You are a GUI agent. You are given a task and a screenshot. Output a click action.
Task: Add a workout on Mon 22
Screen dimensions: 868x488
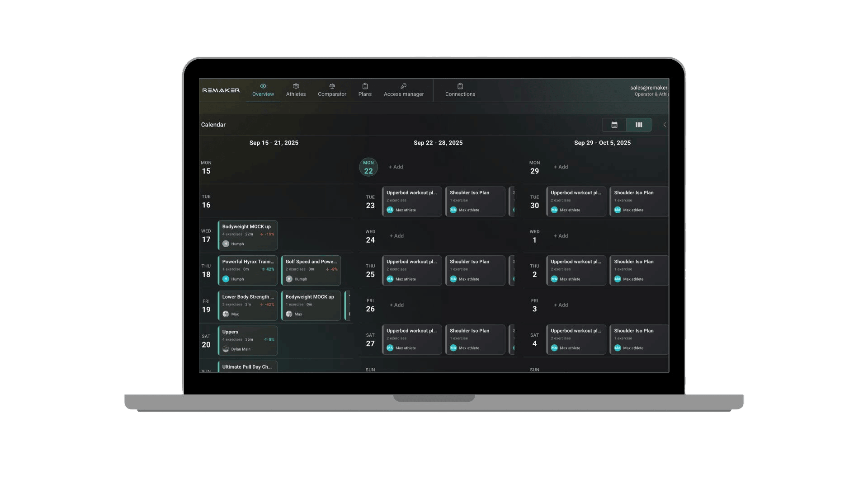[396, 167]
